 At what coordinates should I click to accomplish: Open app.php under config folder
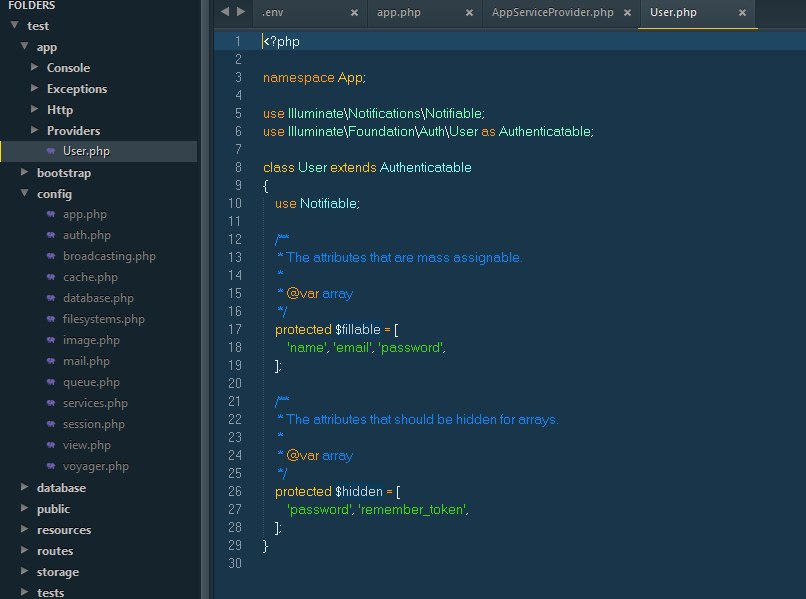[x=85, y=214]
